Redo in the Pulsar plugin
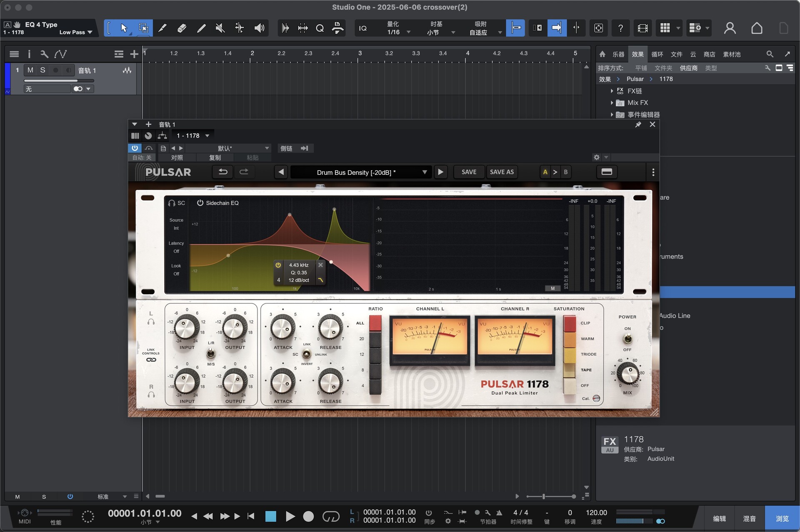800x532 pixels. click(244, 172)
